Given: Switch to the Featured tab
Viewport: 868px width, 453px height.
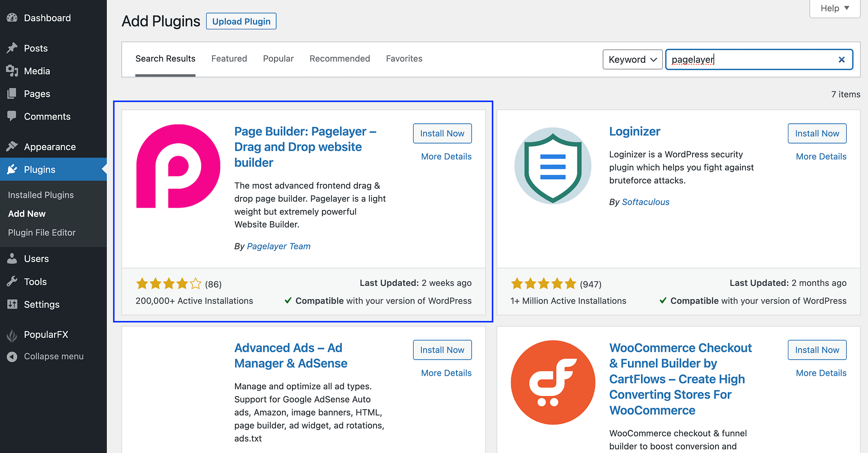Looking at the screenshot, I should [x=229, y=59].
